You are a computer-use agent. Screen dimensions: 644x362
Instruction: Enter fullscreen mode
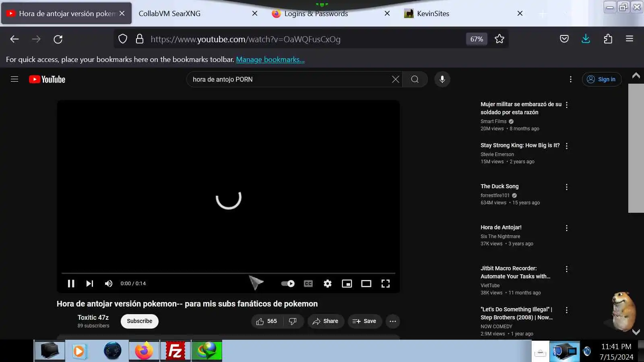pyautogui.click(x=386, y=284)
